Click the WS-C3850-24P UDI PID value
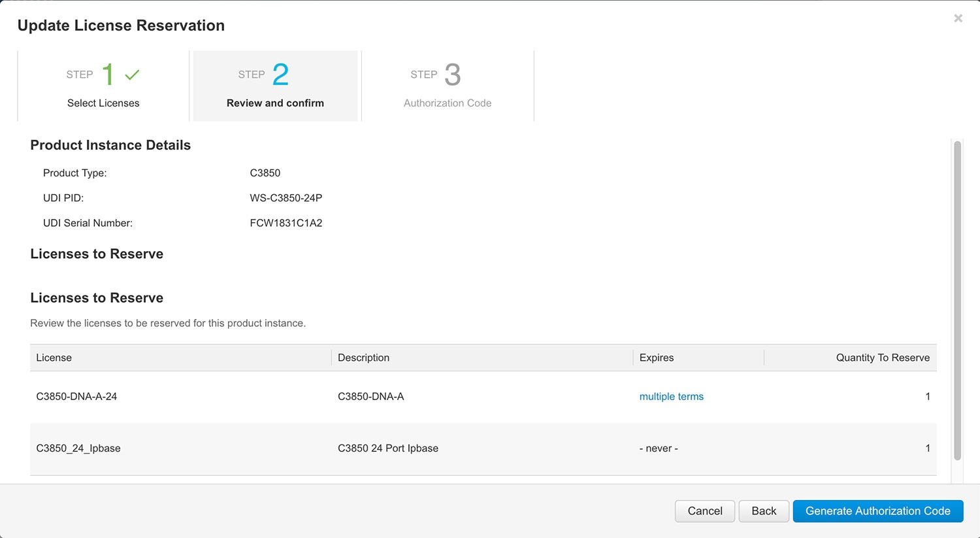The height and width of the screenshot is (538, 980). pos(286,198)
